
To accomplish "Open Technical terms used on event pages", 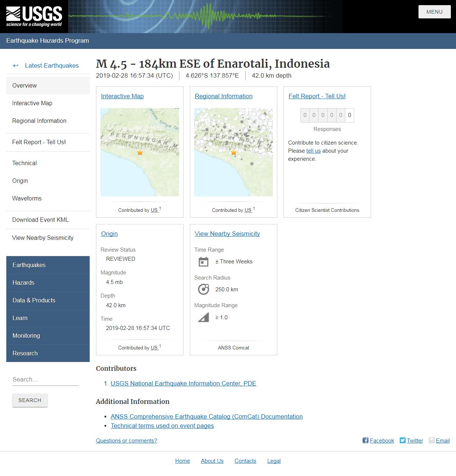I will 162,426.
